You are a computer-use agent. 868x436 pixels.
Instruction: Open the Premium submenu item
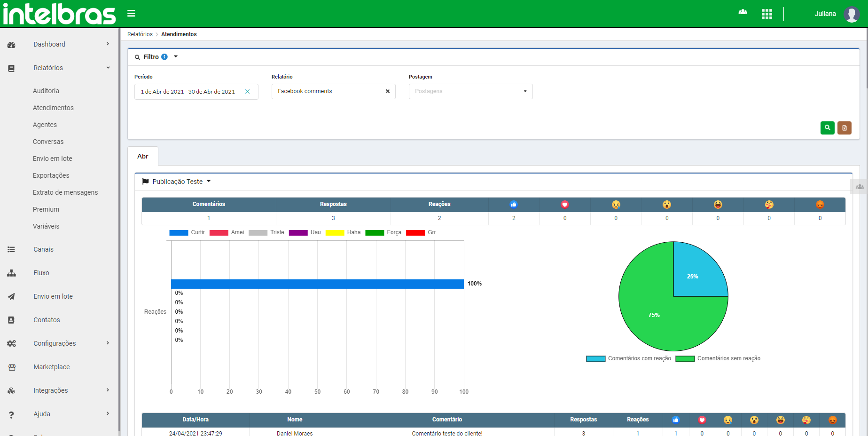pos(46,209)
